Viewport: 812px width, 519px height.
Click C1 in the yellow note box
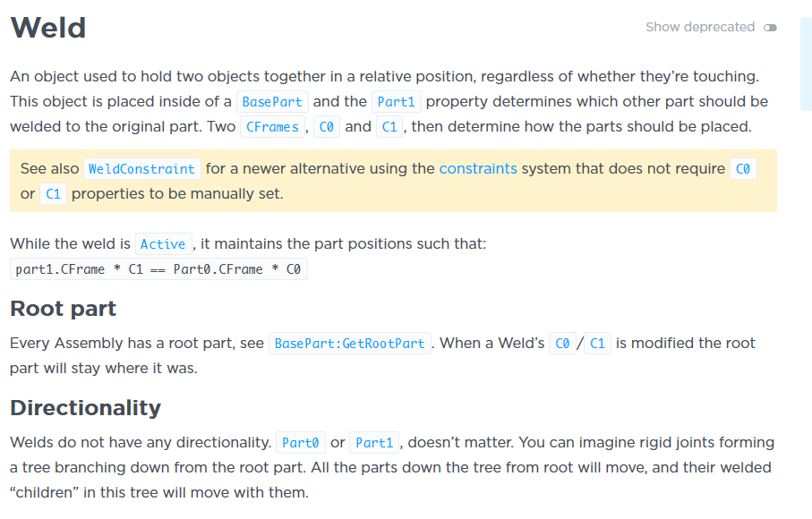pos(53,192)
